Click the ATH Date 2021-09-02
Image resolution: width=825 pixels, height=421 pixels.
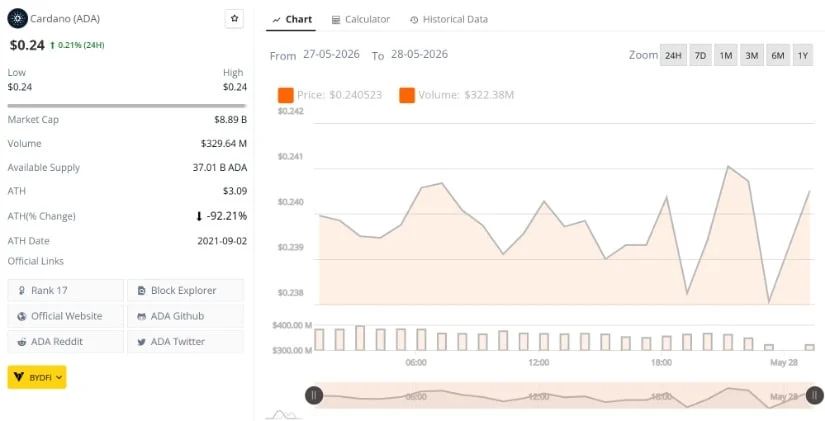pyautogui.click(x=222, y=241)
